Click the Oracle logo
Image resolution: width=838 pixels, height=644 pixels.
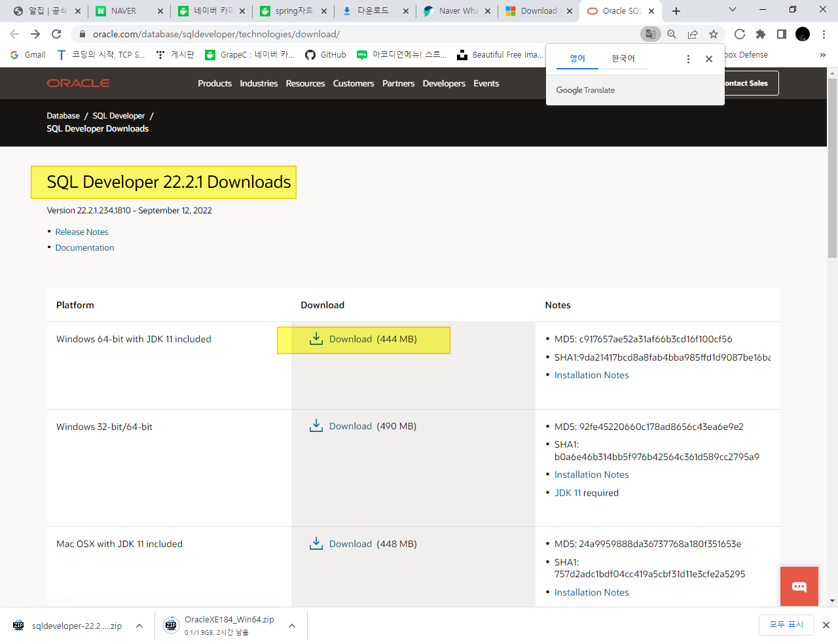(x=78, y=83)
